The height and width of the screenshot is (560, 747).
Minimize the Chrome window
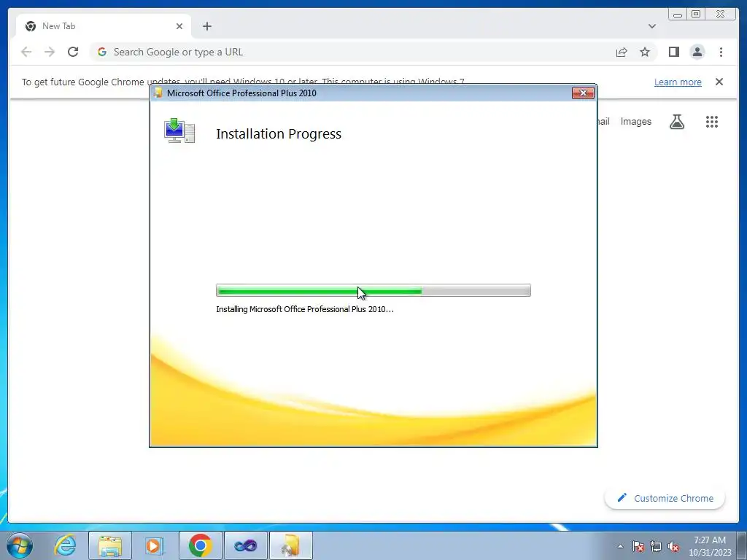(678, 15)
